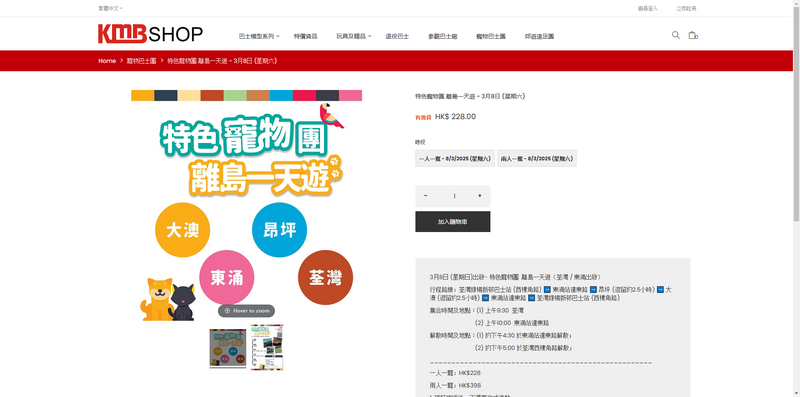This screenshot has height=397, width=800.
Task: Select the first product thumbnail
Action: [x=228, y=348]
